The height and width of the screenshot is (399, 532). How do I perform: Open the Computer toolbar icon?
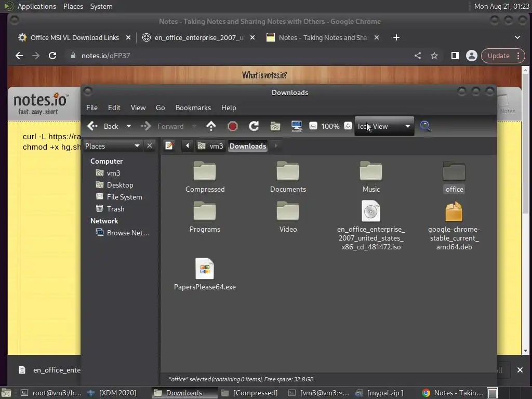(x=297, y=126)
